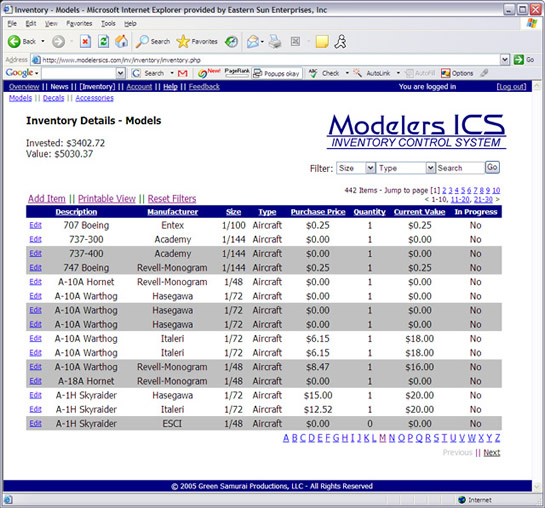Click the filter Go button
Viewport: 545px width, 508px height.
(x=492, y=167)
